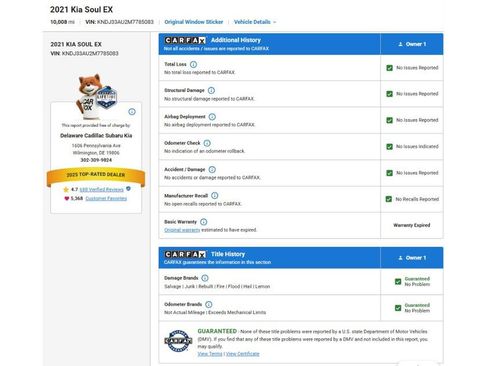Click the Owner 1 person icon in Additional History
Viewport: 488px width, 366px height.
click(400, 44)
